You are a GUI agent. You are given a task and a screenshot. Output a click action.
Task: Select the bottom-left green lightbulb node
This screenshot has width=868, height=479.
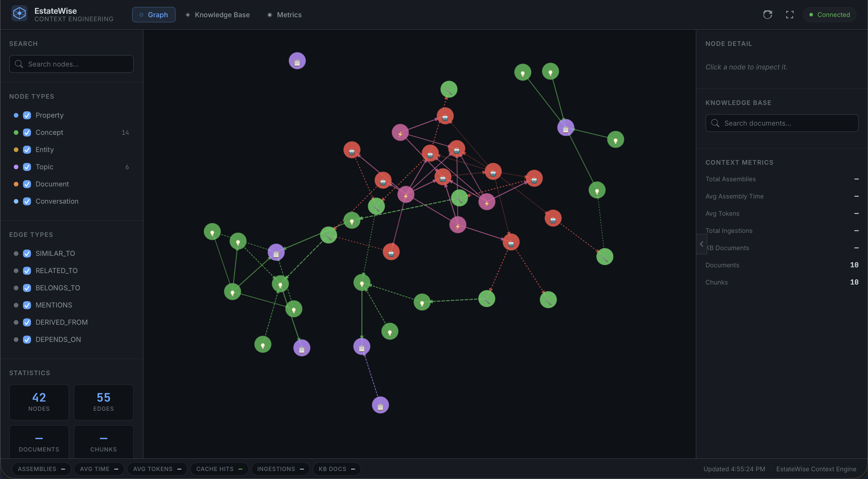click(263, 344)
